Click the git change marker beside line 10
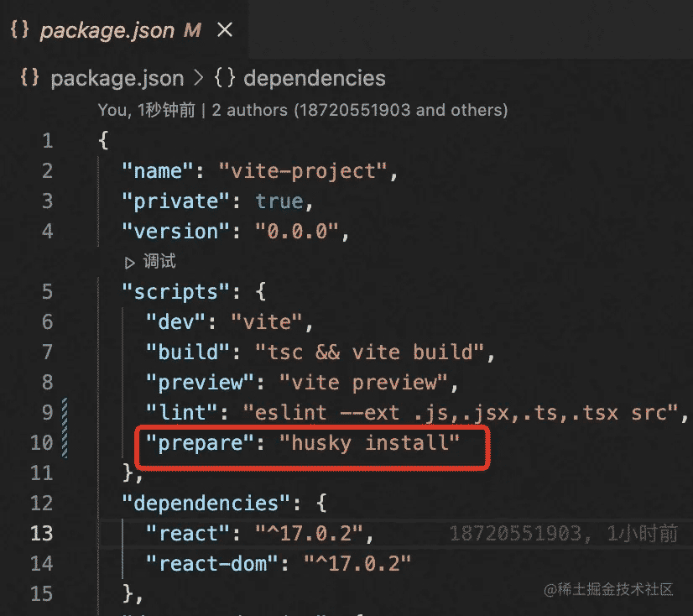The width and height of the screenshot is (693, 616). point(65,442)
